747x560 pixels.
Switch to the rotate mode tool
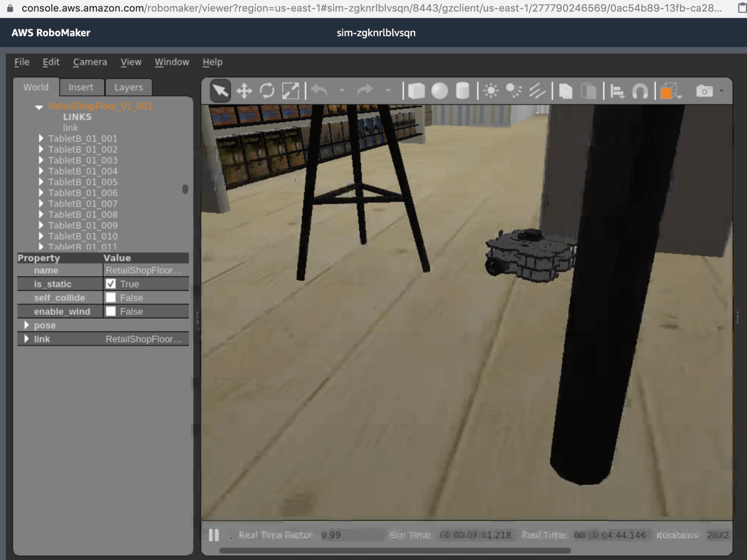(267, 90)
